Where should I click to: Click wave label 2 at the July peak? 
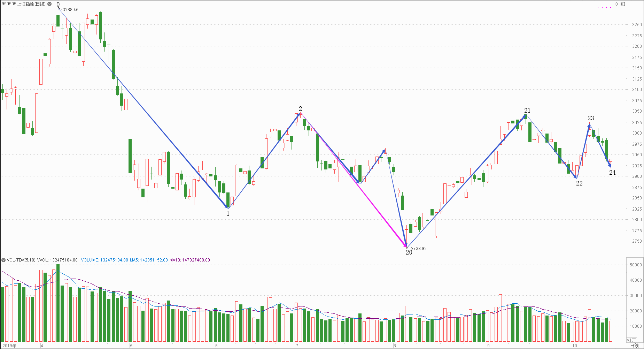(x=301, y=109)
